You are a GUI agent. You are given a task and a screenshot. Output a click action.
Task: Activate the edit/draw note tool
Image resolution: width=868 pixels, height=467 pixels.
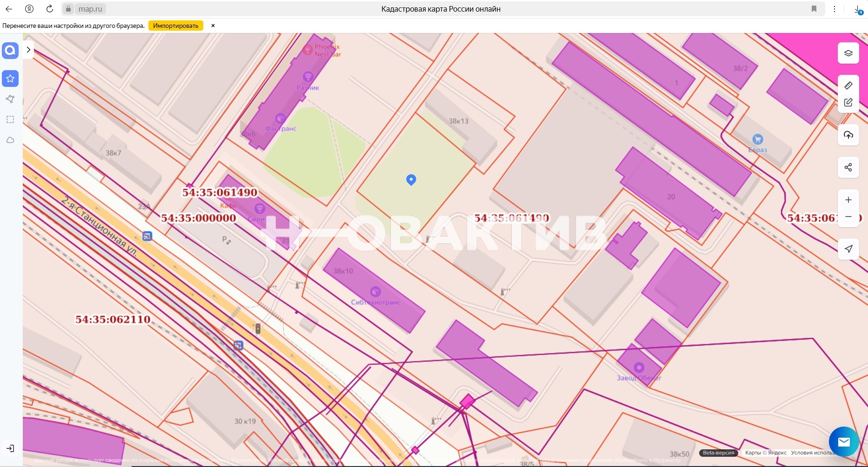848,103
